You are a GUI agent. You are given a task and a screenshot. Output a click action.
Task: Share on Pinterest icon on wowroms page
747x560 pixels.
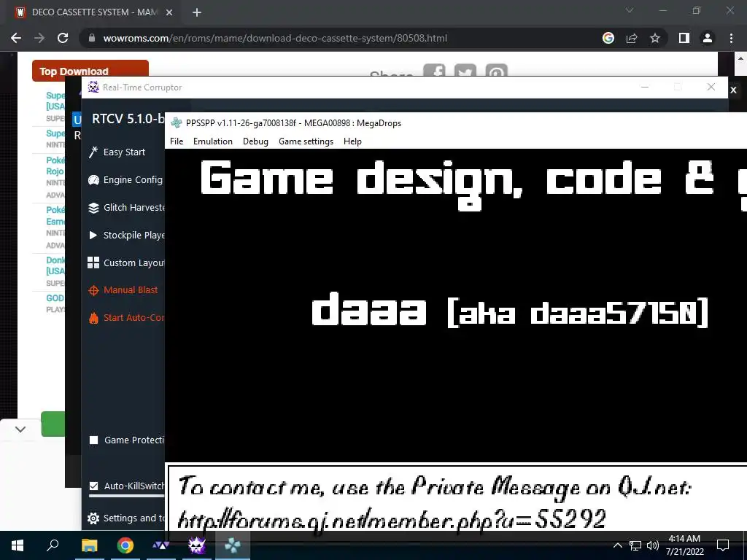[x=496, y=71]
